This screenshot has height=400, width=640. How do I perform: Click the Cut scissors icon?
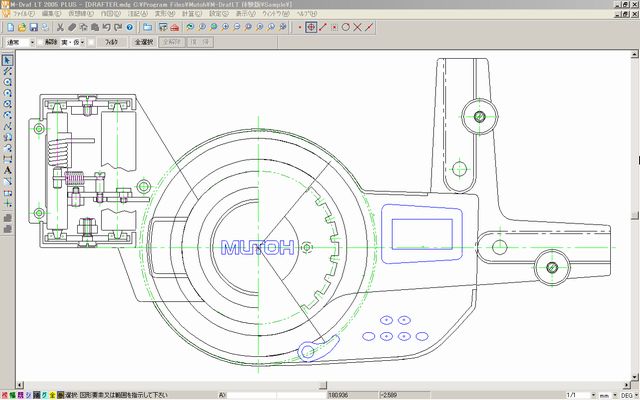(60, 27)
